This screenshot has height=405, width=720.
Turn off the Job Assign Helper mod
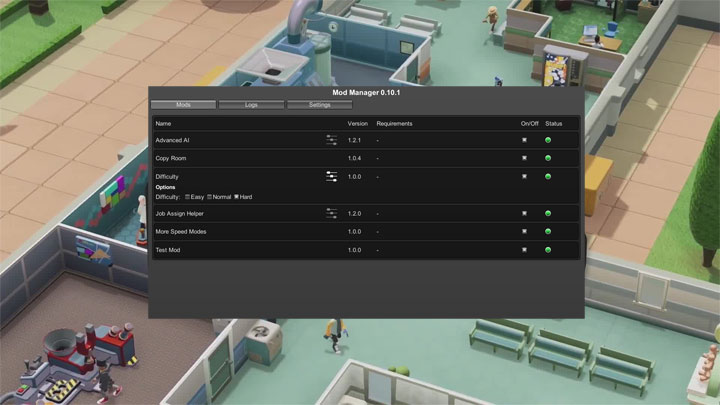pos(524,213)
